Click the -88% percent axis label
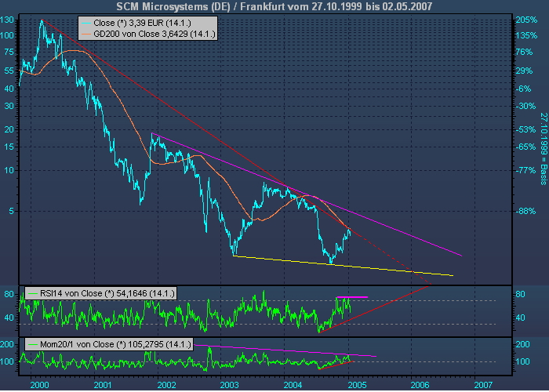Screen dimensions: 549x392 (x=526, y=211)
